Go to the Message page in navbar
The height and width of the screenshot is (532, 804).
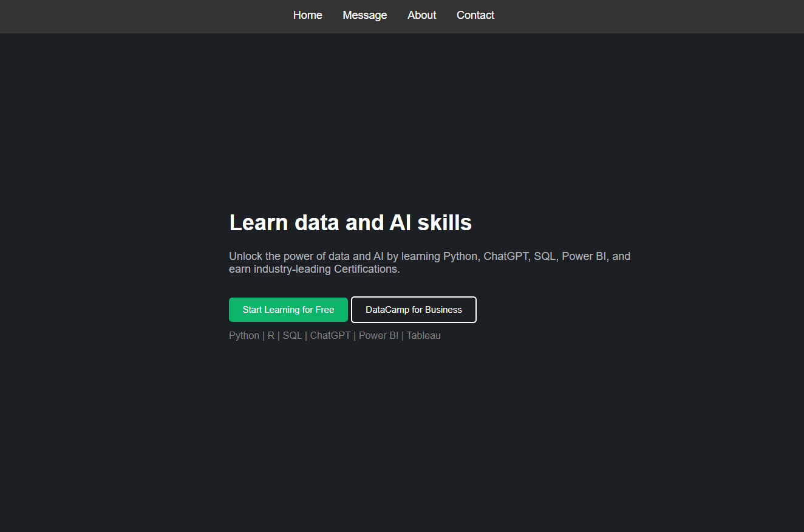(x=364, y=15)
